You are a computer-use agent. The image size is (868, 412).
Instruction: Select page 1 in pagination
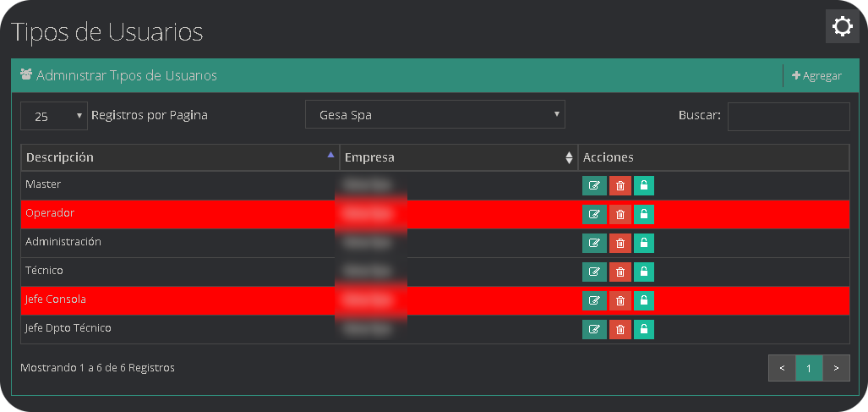[x=809, y=368]
